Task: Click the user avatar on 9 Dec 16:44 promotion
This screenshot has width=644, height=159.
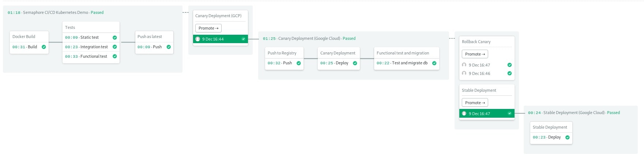Action: [x=198, y=39]
